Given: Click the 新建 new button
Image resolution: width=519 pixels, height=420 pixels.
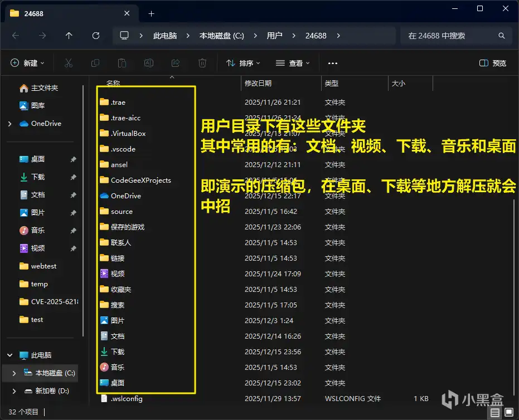Looking at the screenshot, I should point(27,63).
